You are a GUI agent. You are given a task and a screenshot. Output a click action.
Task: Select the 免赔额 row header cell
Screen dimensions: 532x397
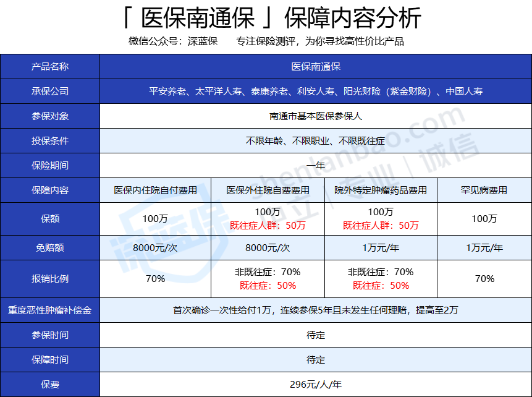tap(50, 247)
